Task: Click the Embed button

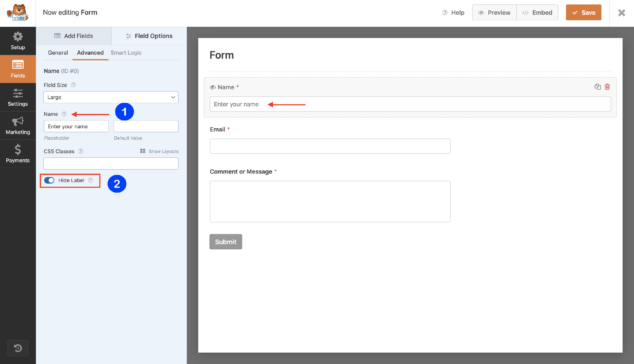Action: [x=537, y=12]
